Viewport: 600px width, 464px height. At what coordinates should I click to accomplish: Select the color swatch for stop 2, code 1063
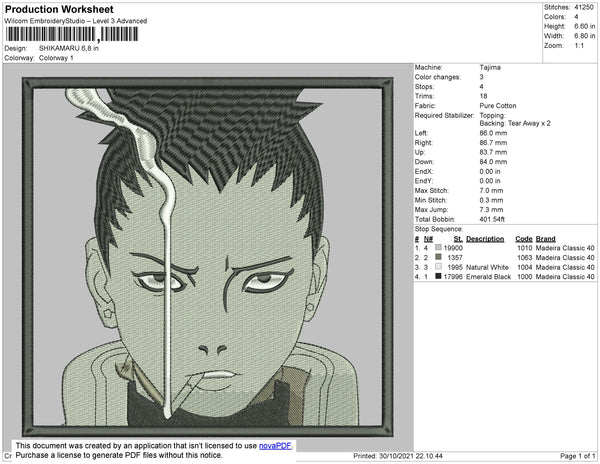[438, 257]
